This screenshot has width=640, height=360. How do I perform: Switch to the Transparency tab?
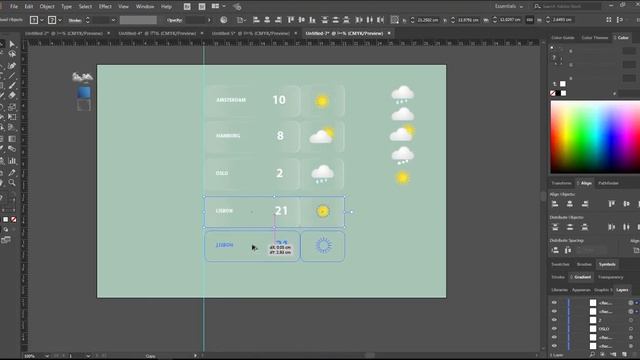(611, 277)
